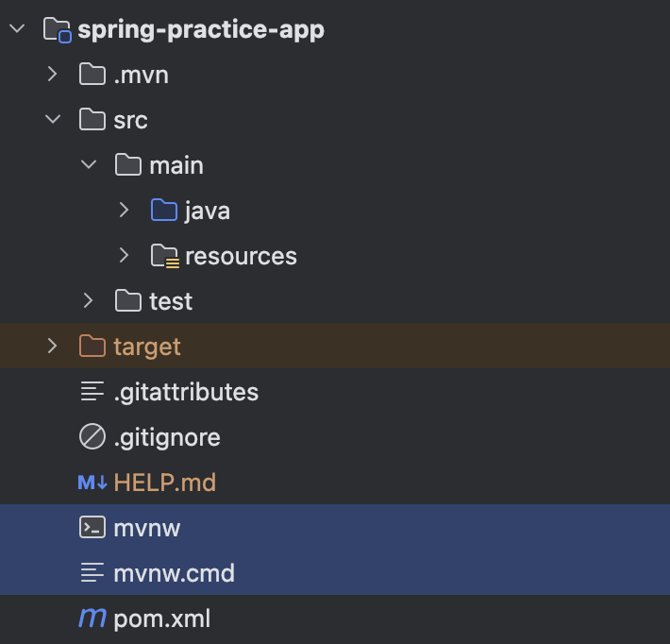This screenshot has height=644, width=670.
Task: Expand the target directory chevron
Action: click(x=53, y=347)
